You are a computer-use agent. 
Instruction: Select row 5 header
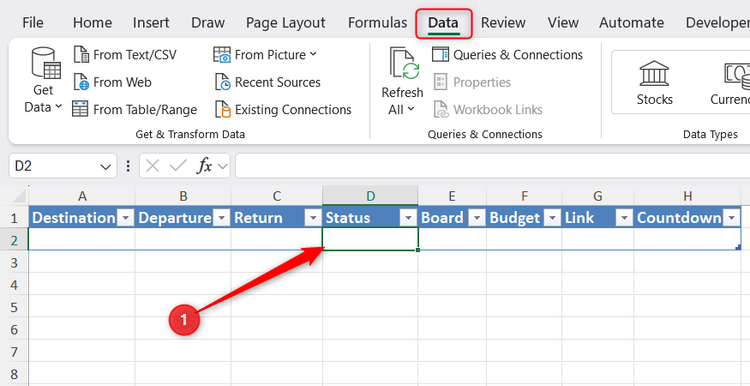tap(14, 306)
